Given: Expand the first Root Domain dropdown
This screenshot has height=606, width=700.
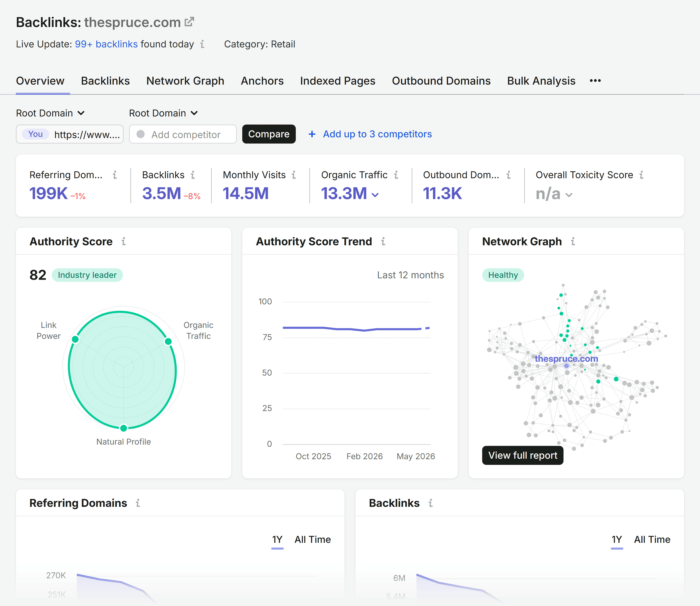Looking at the screenshot, I should tap(50, 113).
